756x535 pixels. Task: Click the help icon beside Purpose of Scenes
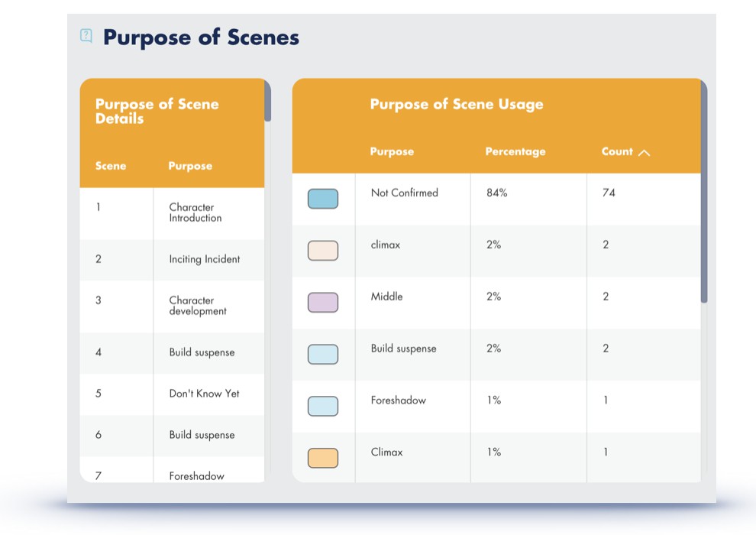click(86, 36)
